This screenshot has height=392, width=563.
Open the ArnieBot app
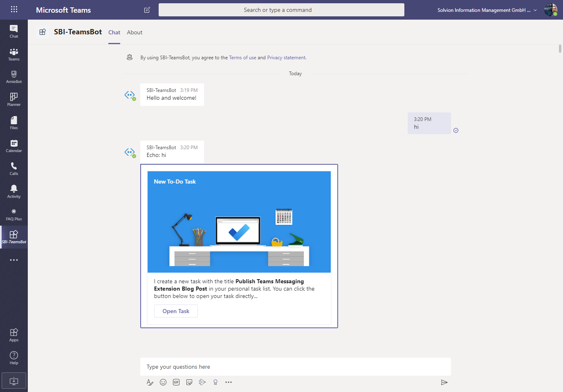[x=14, y=77]
